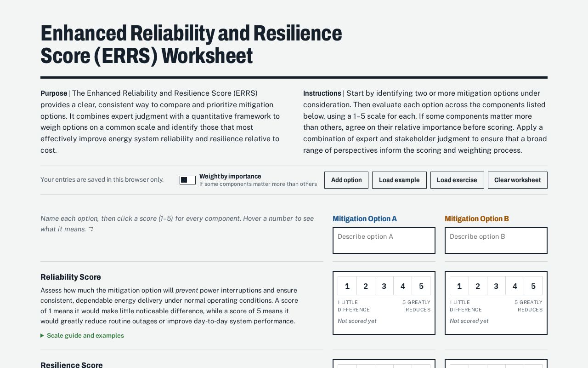This screenshot has width=588, height=368.
Task: Click the ERRS Worksheet page title
Action: pyautogui.click(x=191, y=45)
